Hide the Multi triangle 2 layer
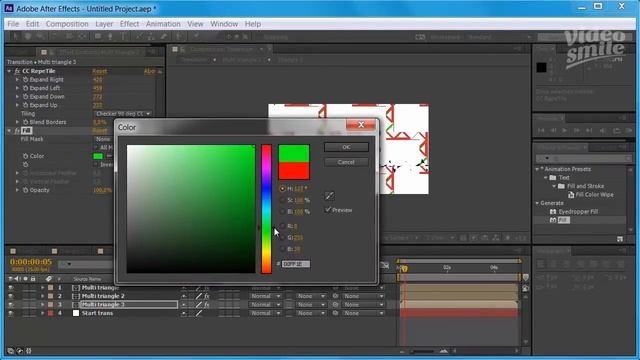The image size is (640, 360). point(11,296)
